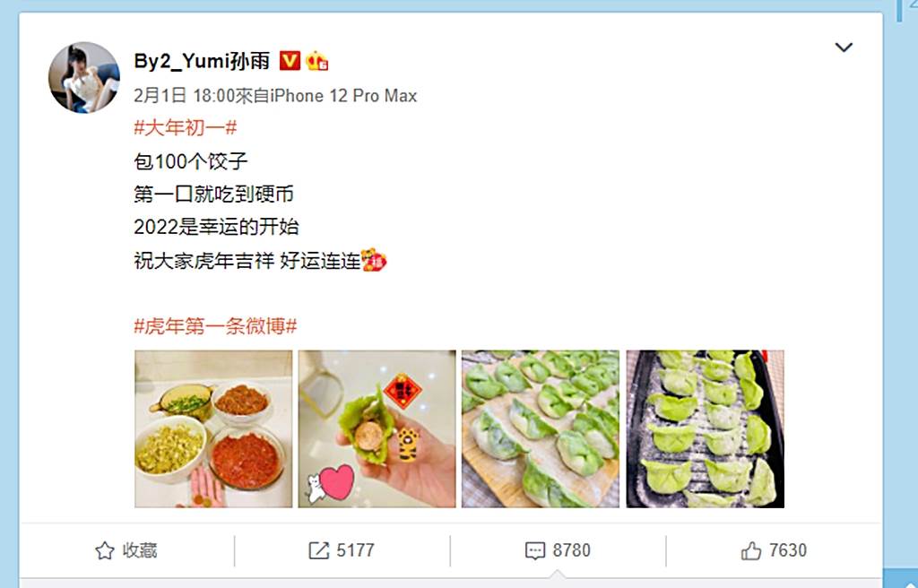Viewport: 918px width, 588px height.
Task: Open hashtag #虎年第一条微博# link
Action: 215,325
